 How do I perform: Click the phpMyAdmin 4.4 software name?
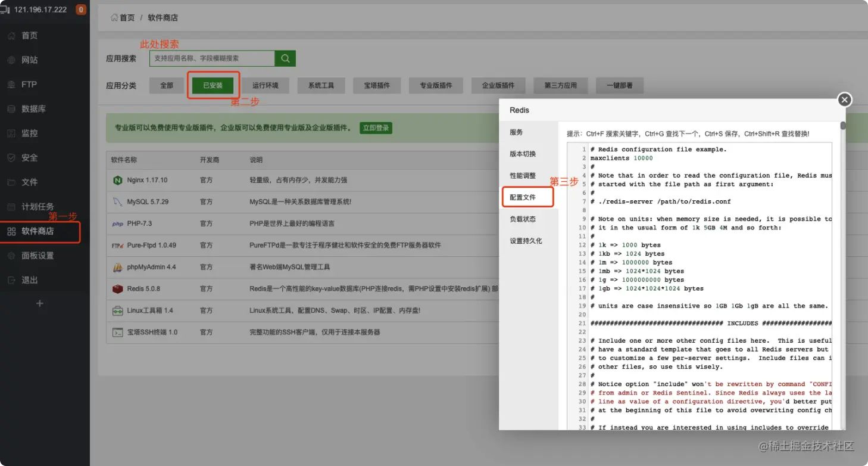[x=151, y=268]
